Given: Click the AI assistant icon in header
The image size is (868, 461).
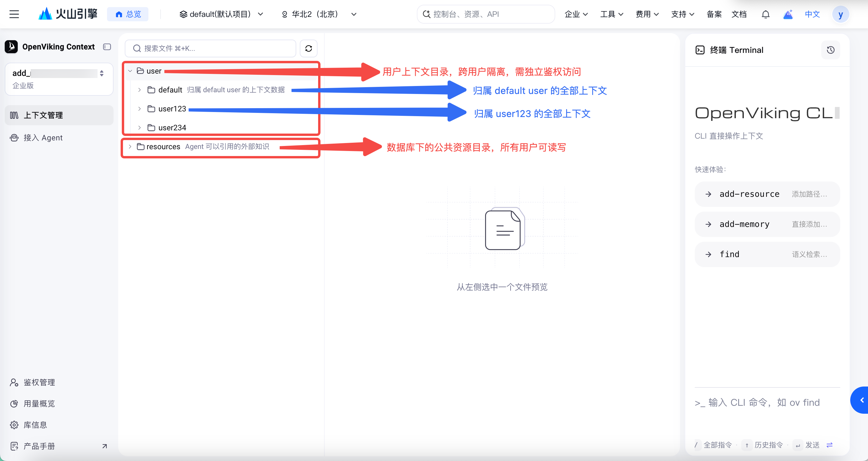Looking at the screenshot, I should tap(788, 14).
